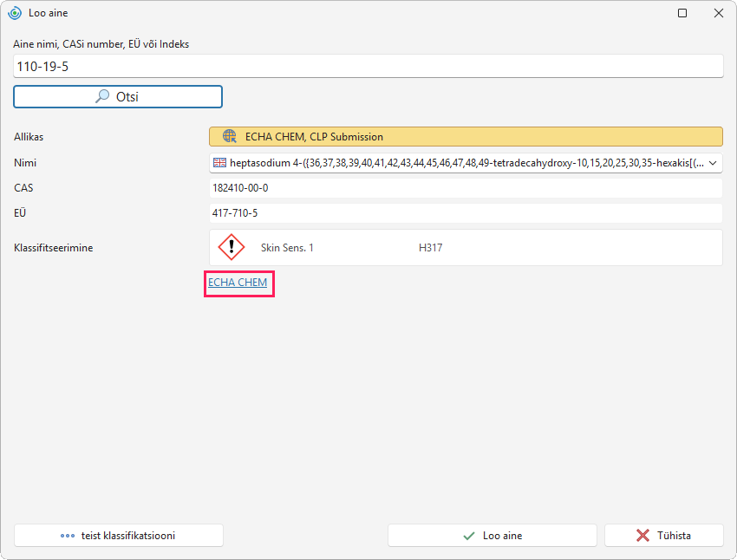The height and width of the screenshot is (560, 737).
Task: Expand the Nimi name dropdown
Action: 713,163
